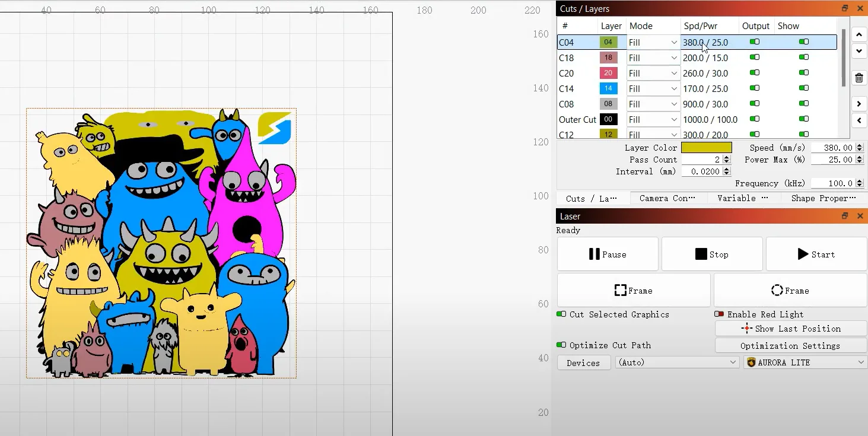Enable Red Light toggle
Screen dimensions: 868x436
[719, 314]
